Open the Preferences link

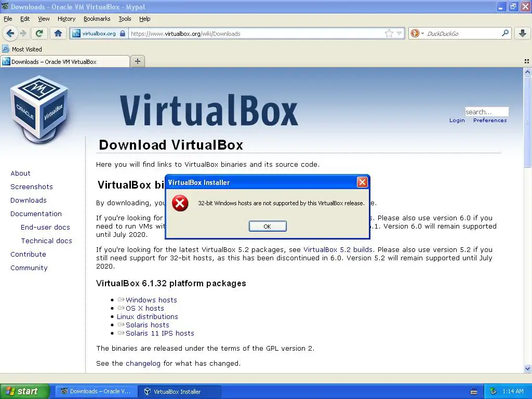tap(490, 121)
